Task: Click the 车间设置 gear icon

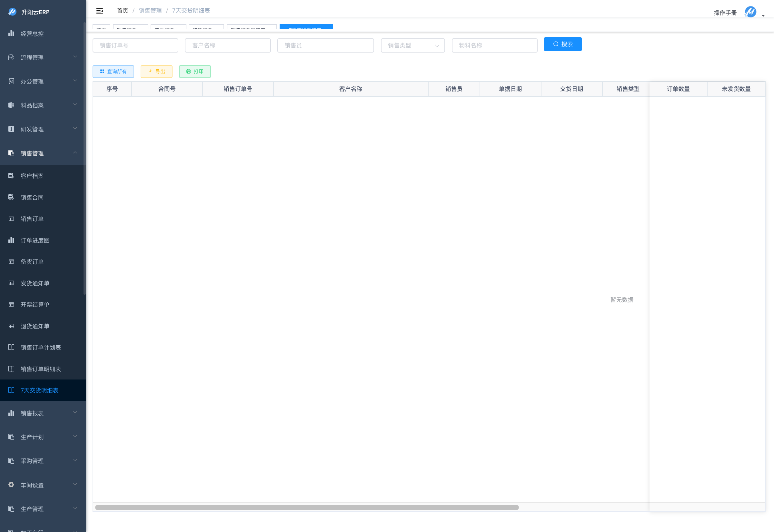Action: [11, 485]
